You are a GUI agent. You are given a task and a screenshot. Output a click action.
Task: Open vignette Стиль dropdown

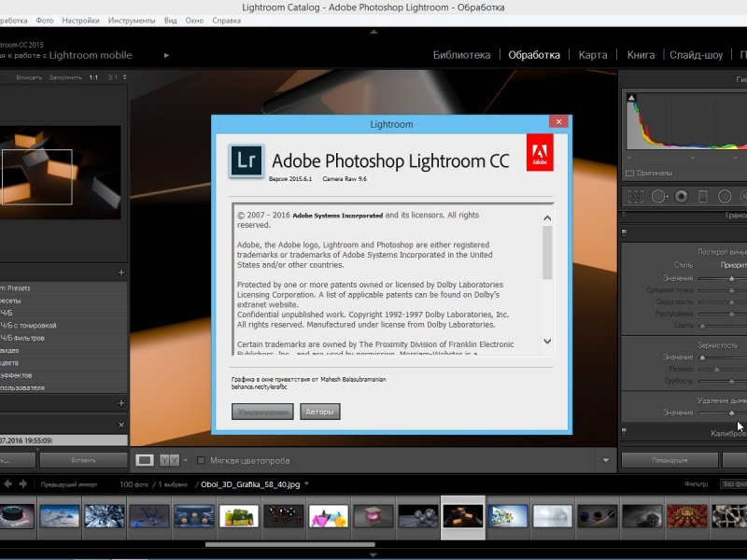734,265
